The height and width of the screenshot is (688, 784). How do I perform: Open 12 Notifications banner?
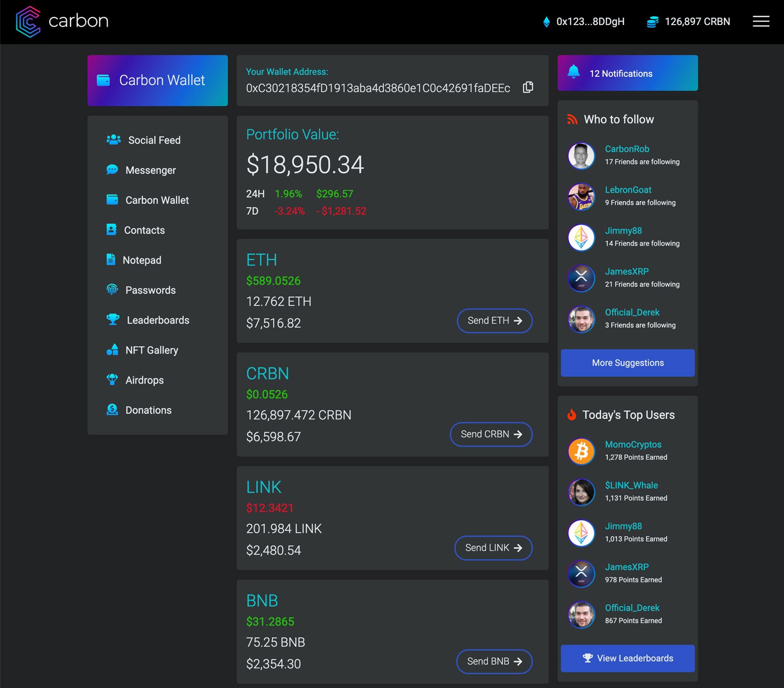click(x=628, y=73)
